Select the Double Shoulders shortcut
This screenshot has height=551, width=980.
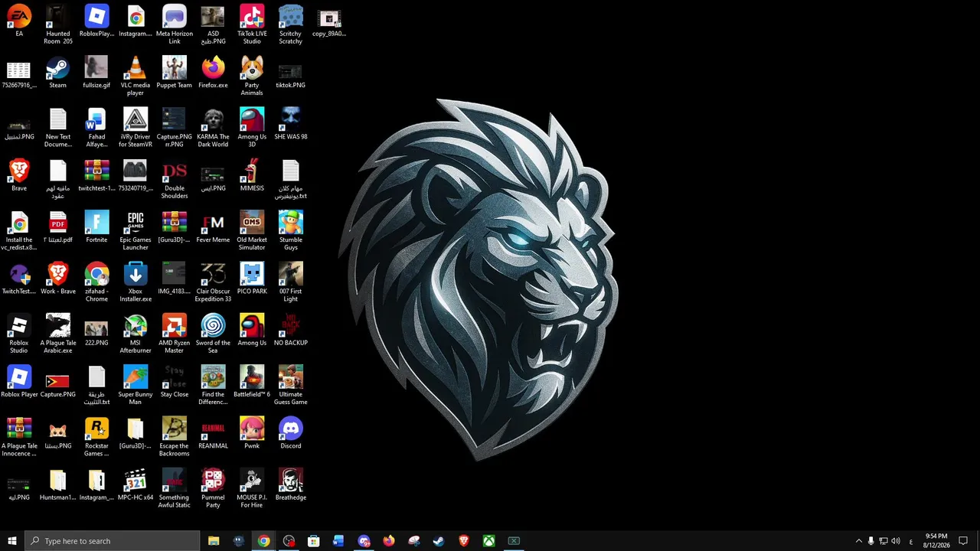point(175,178)
